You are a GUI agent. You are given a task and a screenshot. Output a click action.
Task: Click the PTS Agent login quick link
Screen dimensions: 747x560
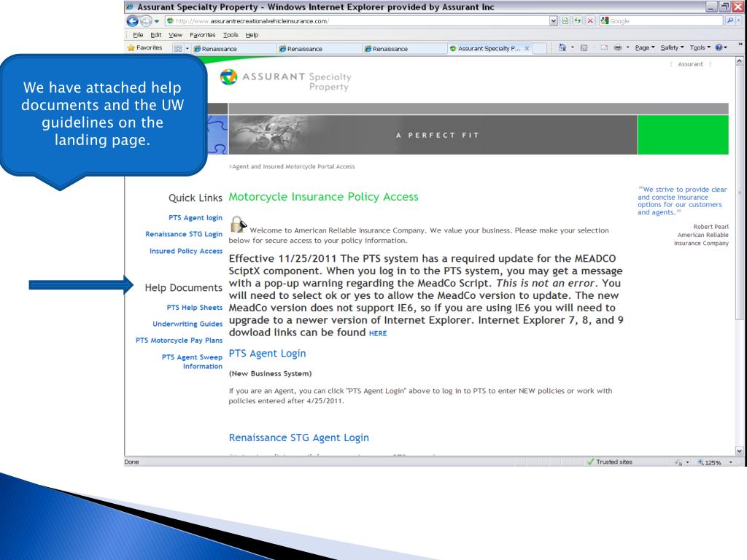point(196,217)
